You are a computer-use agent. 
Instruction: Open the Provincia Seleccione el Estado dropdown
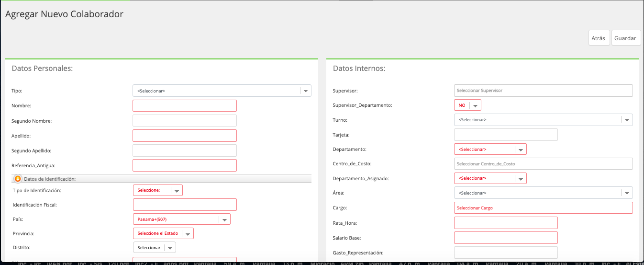(x=163, y=233)
